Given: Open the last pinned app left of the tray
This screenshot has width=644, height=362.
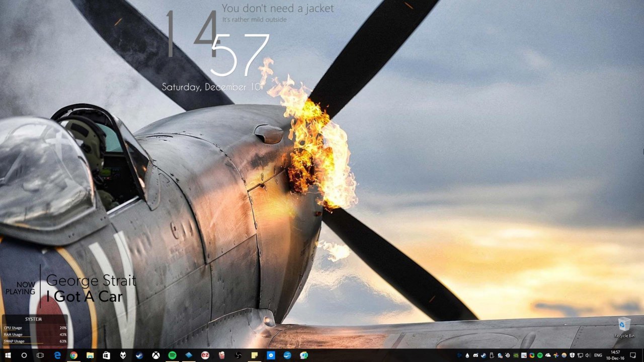Looking at the screenshot, I should point(304,355).
